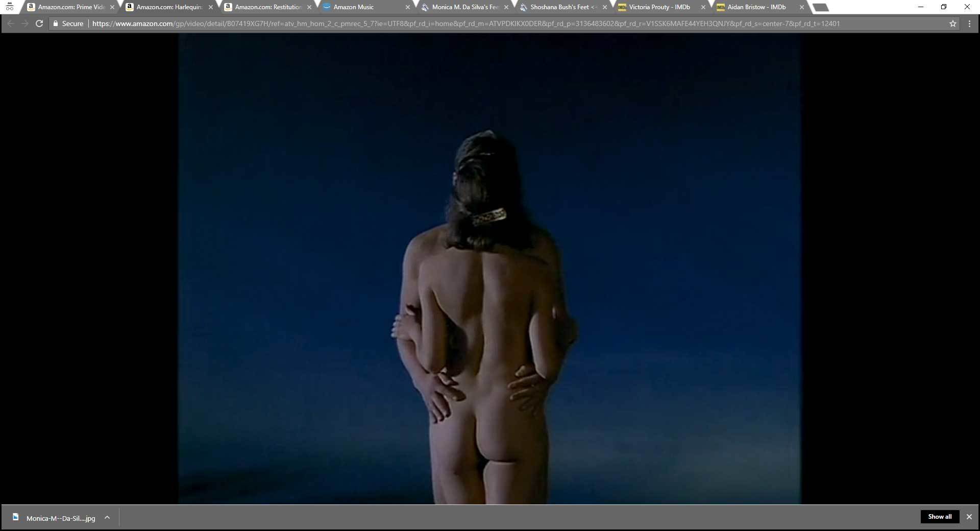Screen dimensions: 980x531
Task: Switch to the Aidan Bristow IMDb tab
Action: (x=756, y=7)
